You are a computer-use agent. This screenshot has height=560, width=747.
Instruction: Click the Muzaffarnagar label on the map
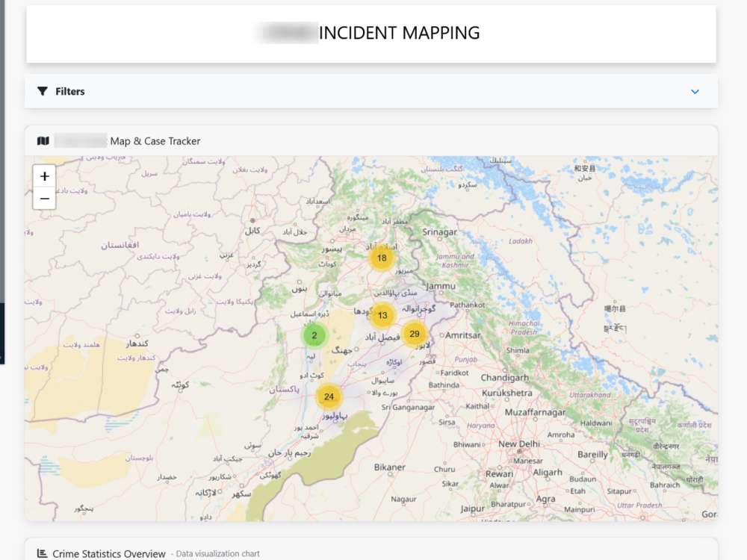coord(535,412)
